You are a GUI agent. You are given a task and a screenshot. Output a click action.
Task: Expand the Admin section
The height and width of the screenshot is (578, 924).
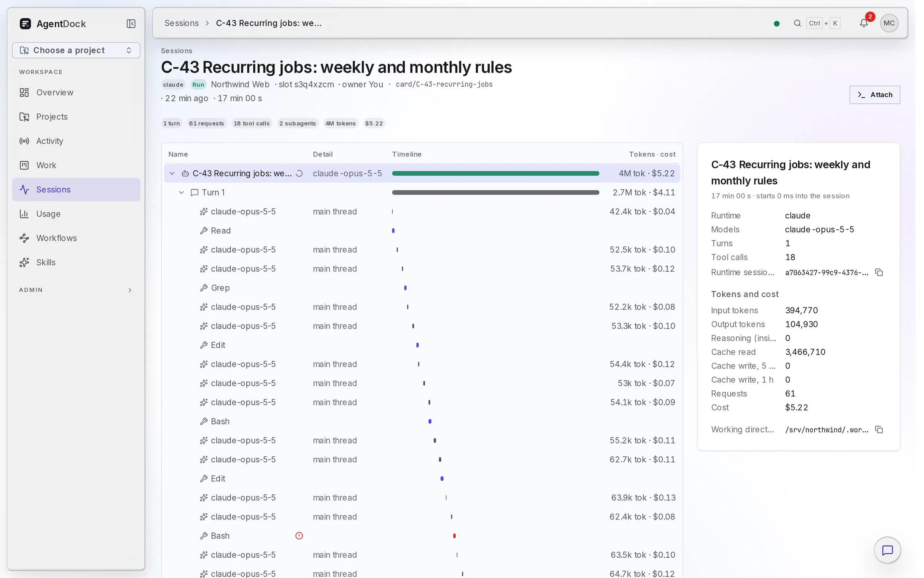(x=130, y=290)
